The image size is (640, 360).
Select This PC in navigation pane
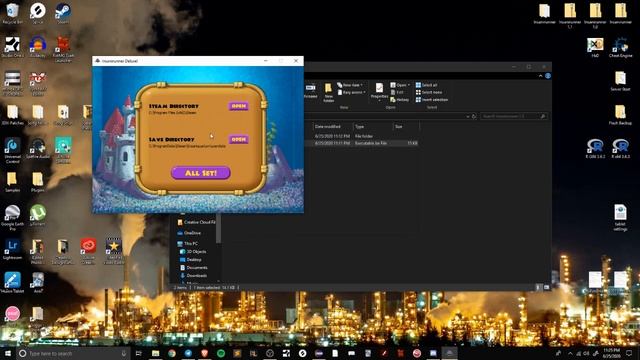(188, 244)
